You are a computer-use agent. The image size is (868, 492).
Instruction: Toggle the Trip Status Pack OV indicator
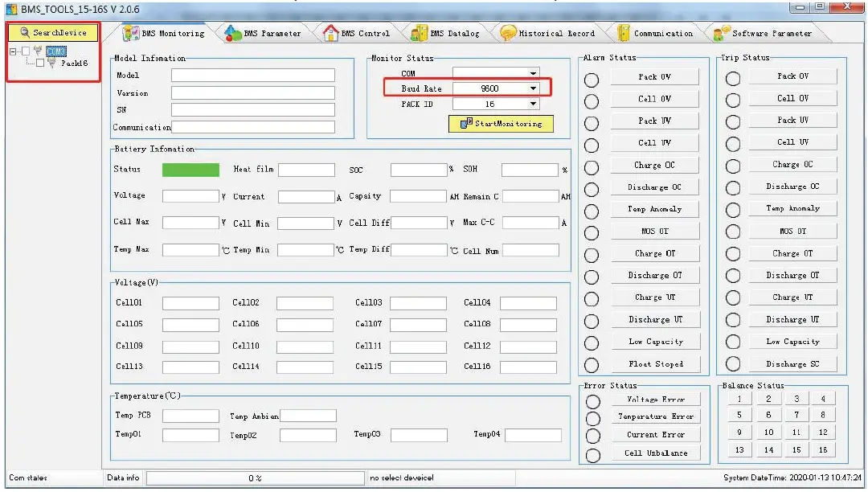(x=733, y=79)
